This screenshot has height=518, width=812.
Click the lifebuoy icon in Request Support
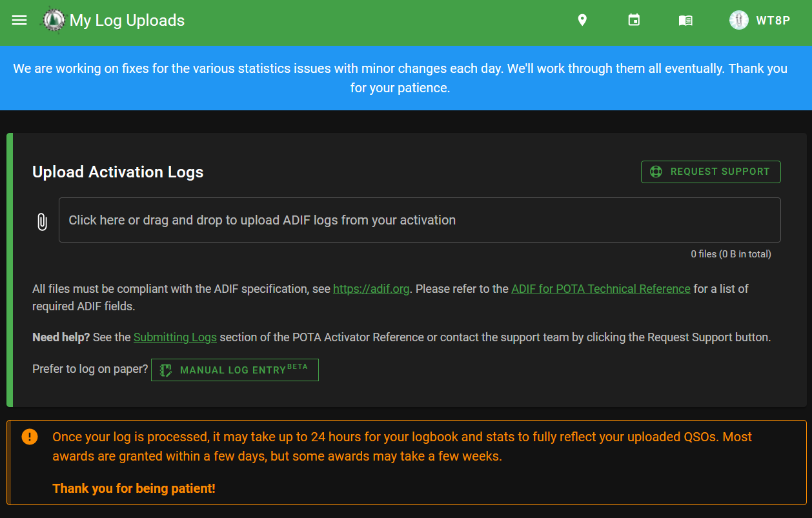tap(656, 172)
